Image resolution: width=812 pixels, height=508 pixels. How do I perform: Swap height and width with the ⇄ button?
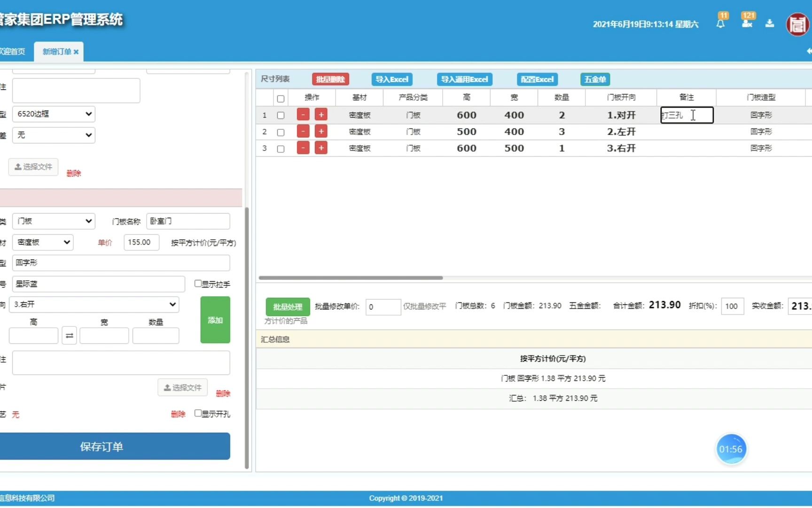coord(69,336)
